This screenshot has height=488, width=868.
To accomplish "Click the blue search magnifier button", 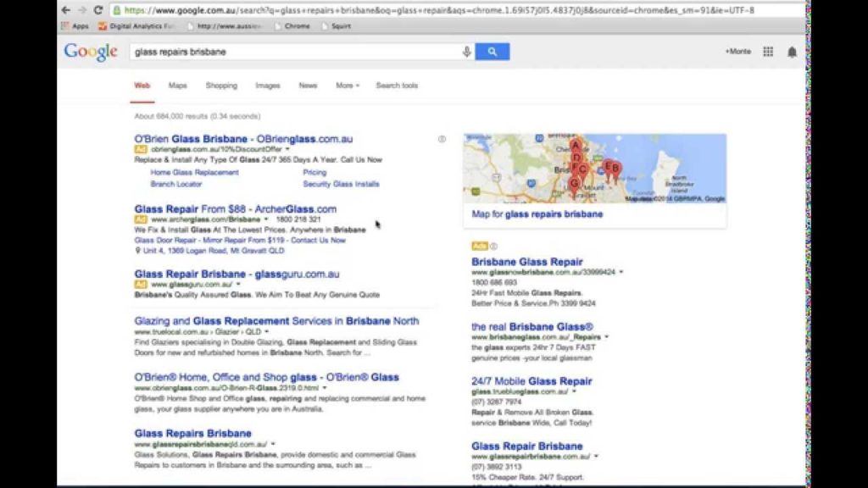I will [x=492, y=52].
